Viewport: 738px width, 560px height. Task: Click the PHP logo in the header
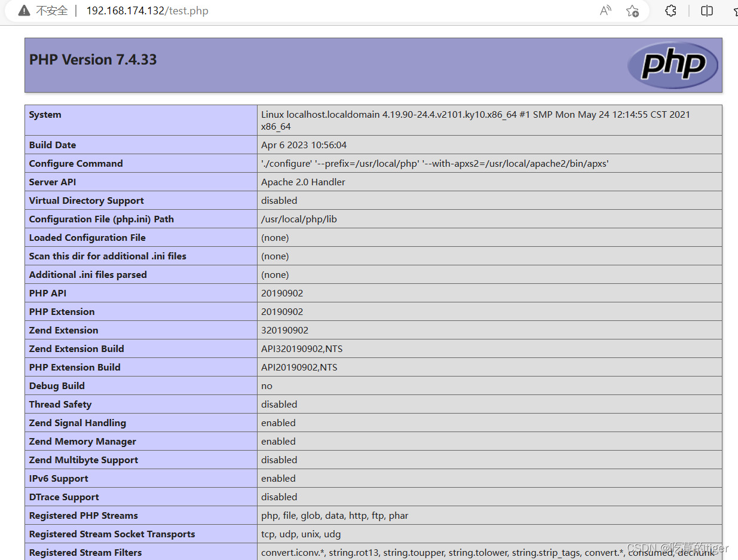pos(673,65)
